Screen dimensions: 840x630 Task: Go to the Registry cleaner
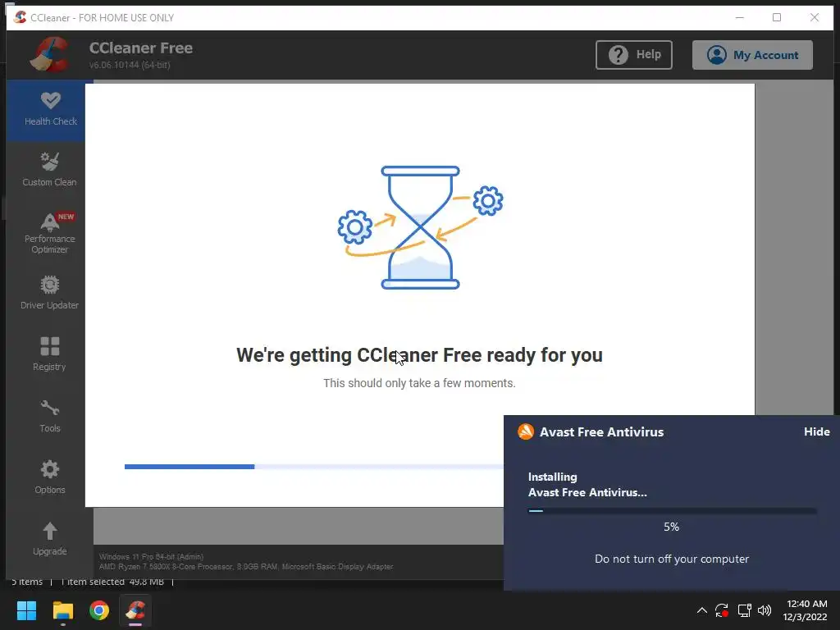pos(49,354)
